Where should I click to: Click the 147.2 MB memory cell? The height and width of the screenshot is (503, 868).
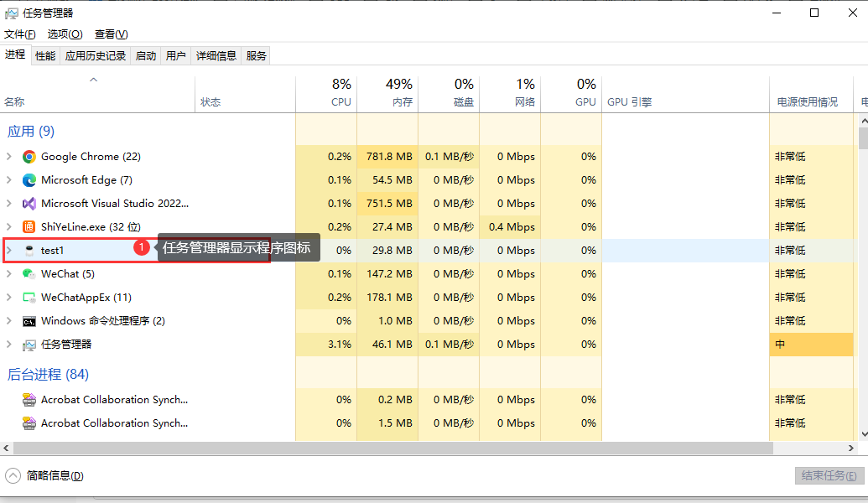[x=387, y=274]
